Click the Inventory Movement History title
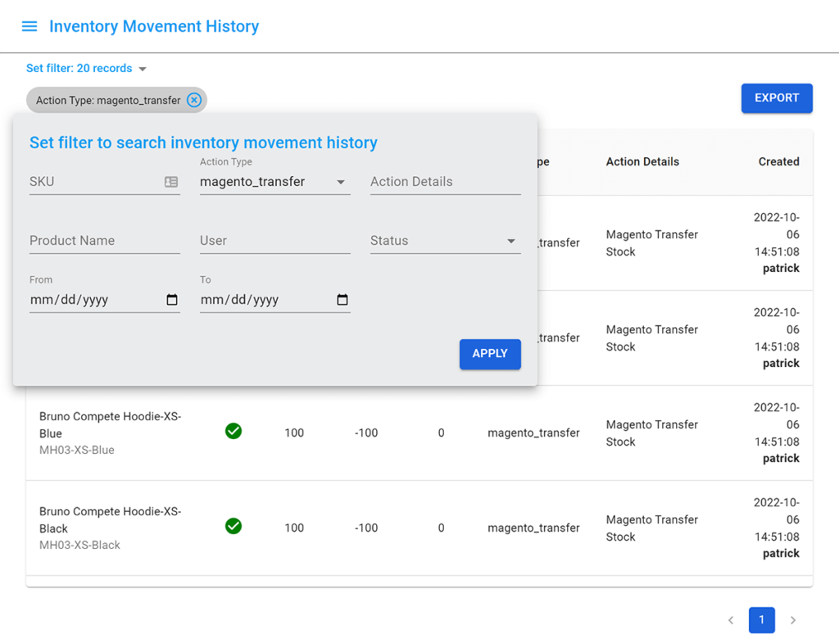 [154, 25]
